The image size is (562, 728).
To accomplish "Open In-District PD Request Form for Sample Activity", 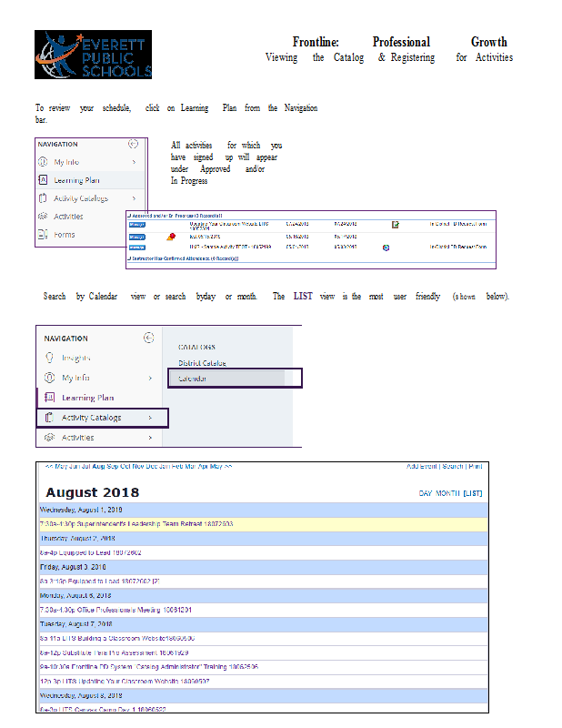I will click(458, 247).
